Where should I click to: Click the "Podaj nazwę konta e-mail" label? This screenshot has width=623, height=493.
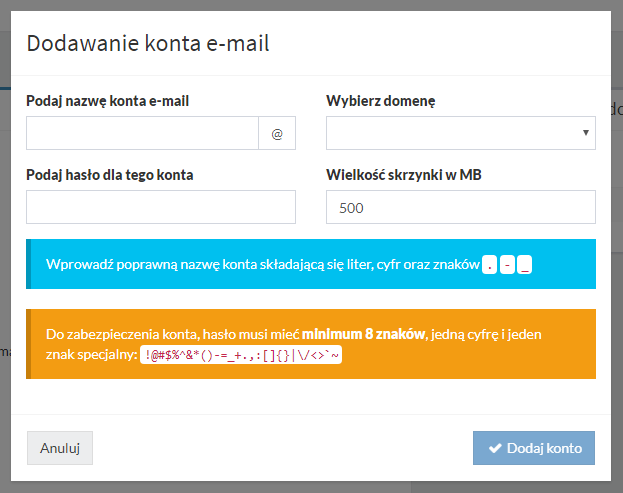[108, 101]
